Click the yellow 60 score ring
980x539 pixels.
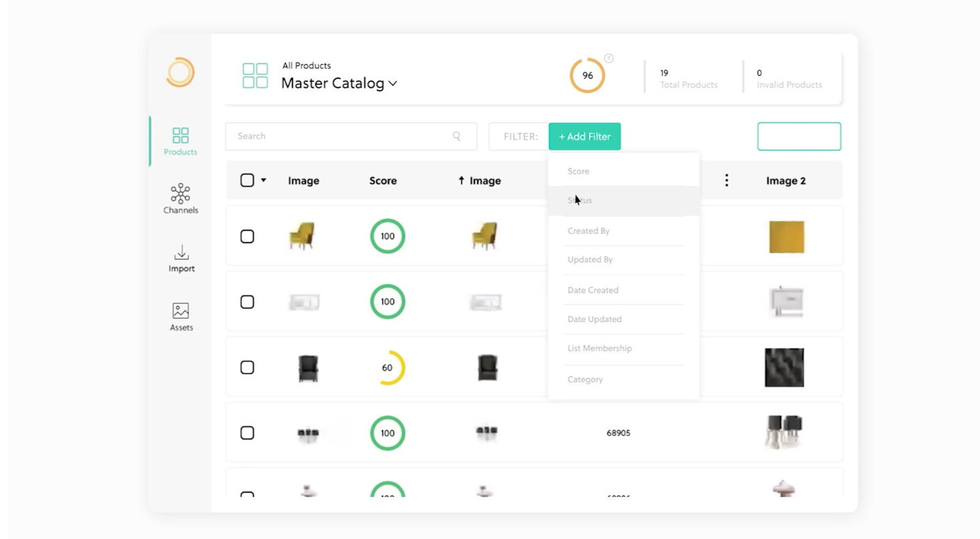pyautogui.click(x=388, y=367)
